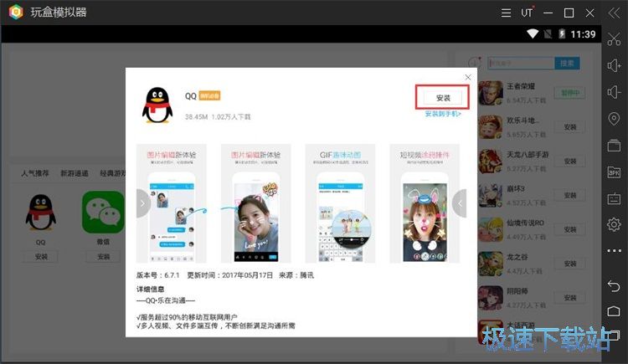Screen dimensions: 628x364
Task: Click the 详细信息 heading
Action: click(150, 290)
